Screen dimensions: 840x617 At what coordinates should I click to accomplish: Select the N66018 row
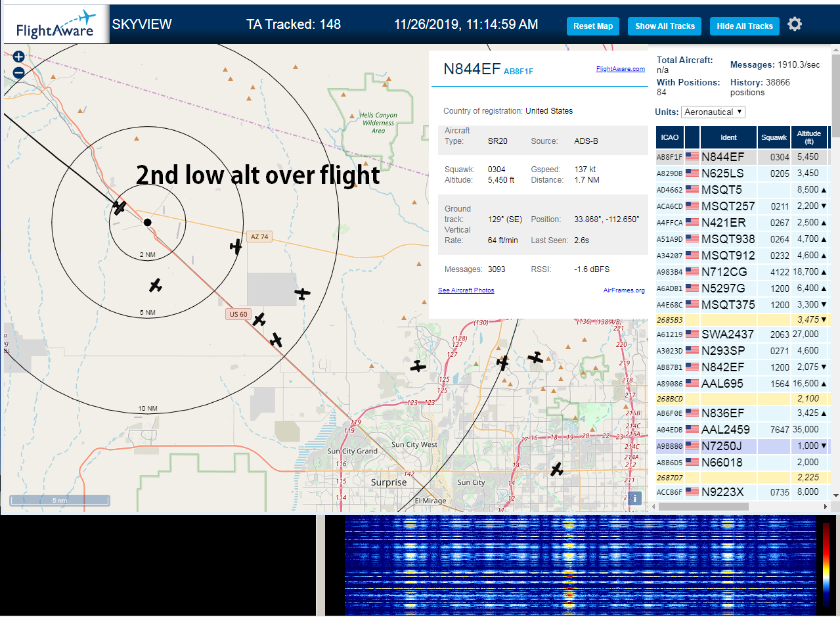(742, 463)
